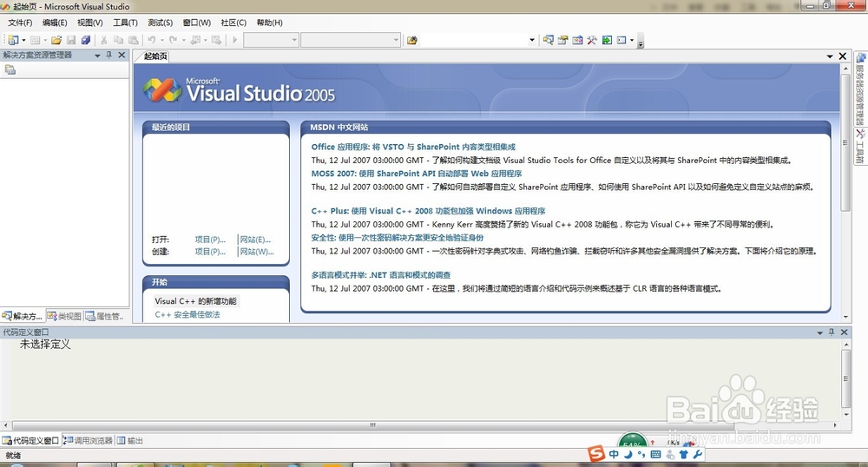This screenshot has width=868, height=467.
Task: Click the Save All toolbar icon
Action: tap(86, 40)
